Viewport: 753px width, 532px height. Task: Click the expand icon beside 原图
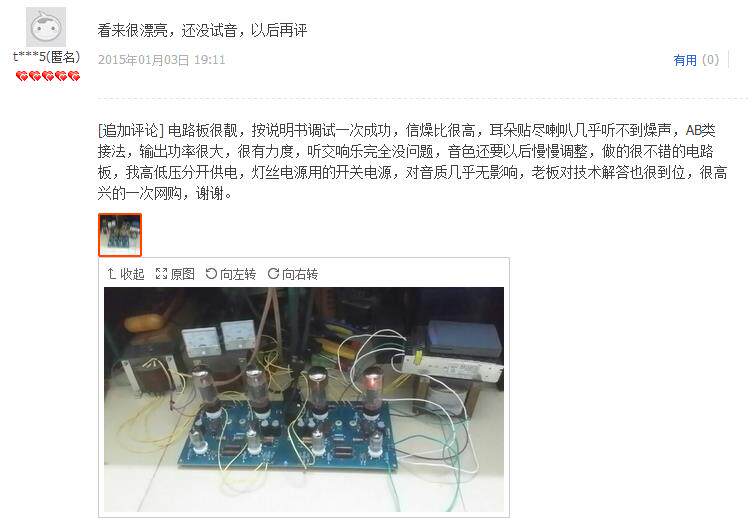[161, 274]
